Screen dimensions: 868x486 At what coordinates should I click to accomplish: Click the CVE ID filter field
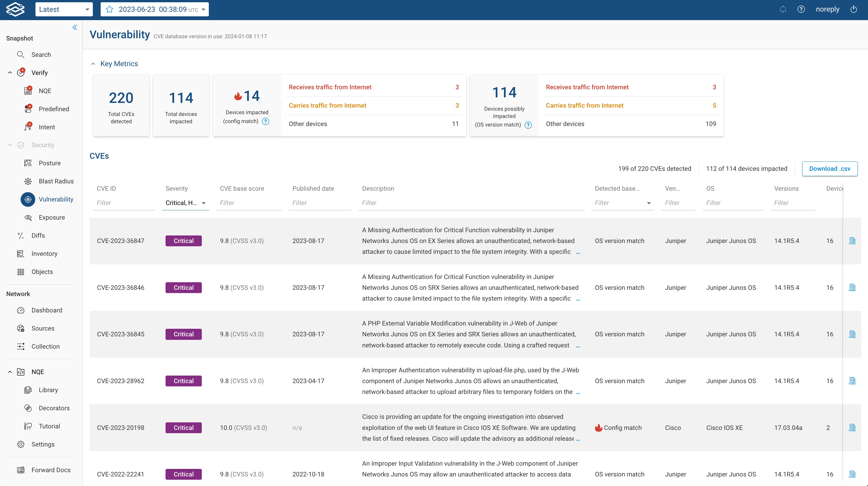pyautogui.click(x=123, y=203)
